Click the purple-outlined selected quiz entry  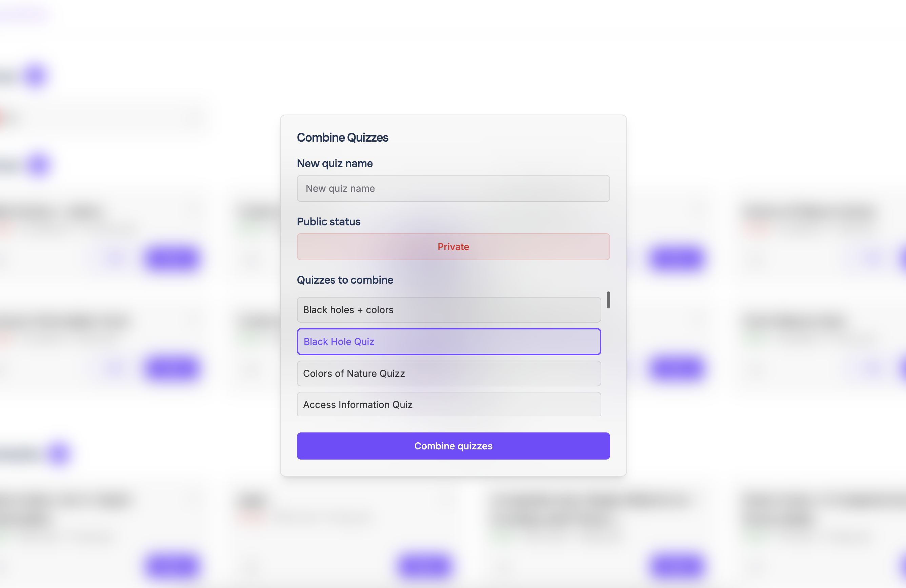pos(448,341)
